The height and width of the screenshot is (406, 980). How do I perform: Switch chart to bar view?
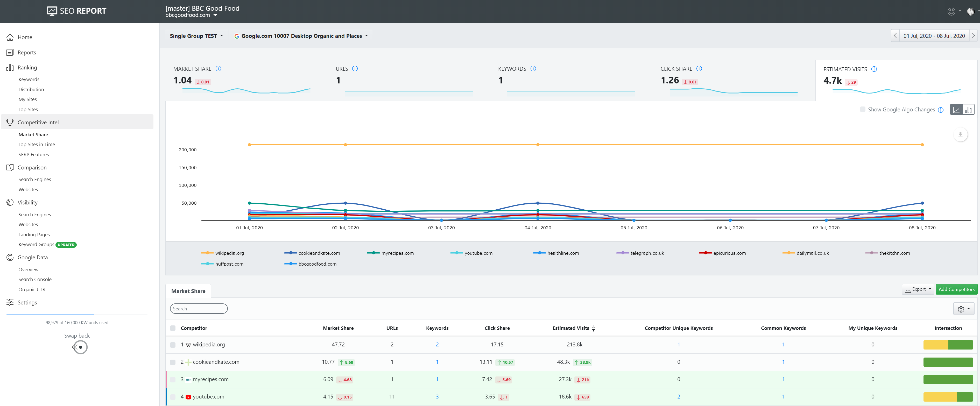[x=968, y=110]
